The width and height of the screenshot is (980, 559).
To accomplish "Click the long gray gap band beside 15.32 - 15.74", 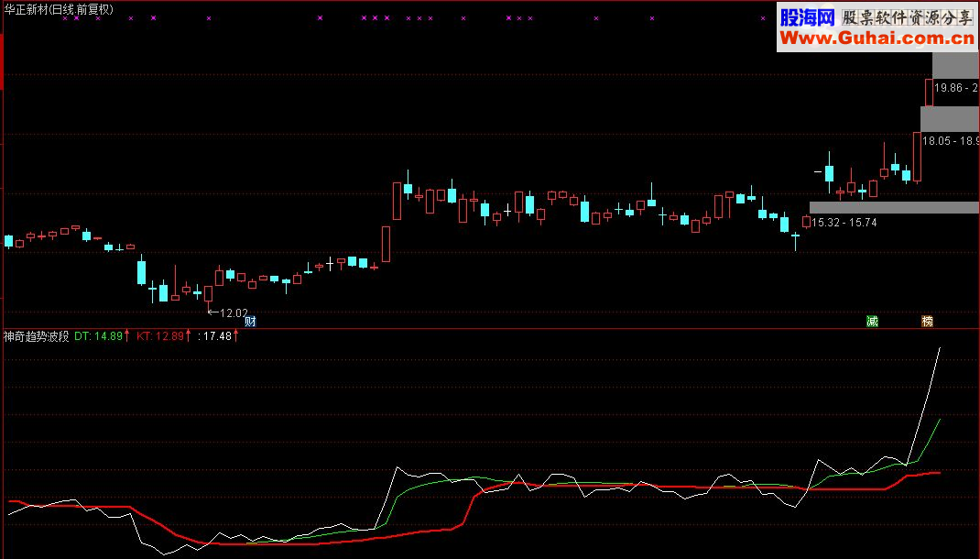I will 895,208.
